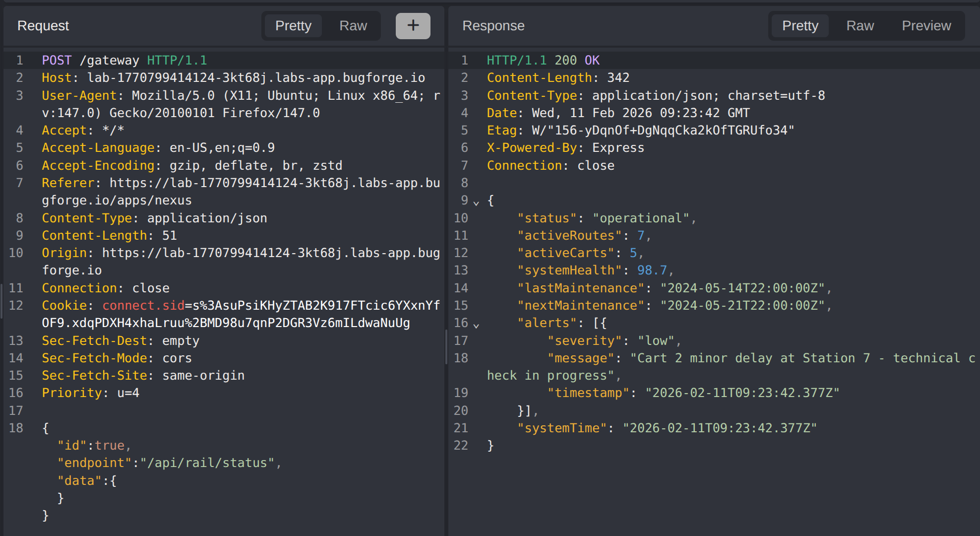The image size is (980, 536).
Task: Select the Response Pretty tab
Action: (800, 26)
